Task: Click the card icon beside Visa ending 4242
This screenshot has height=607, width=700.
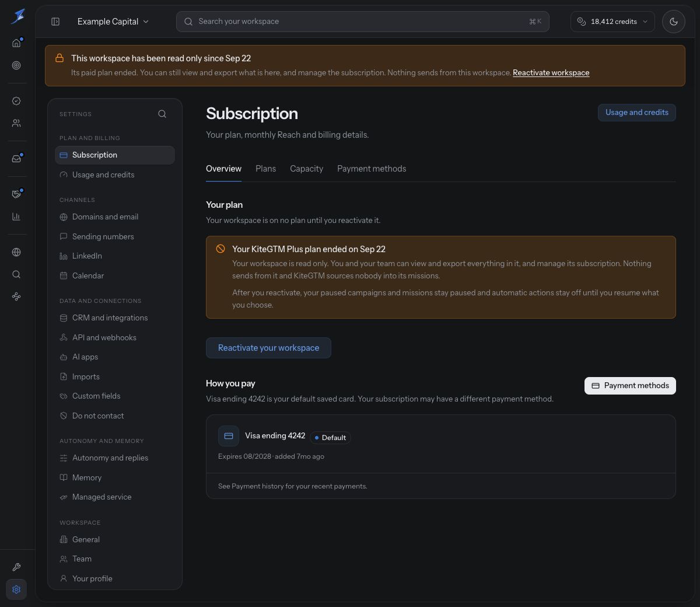Action: click(229, 436)
